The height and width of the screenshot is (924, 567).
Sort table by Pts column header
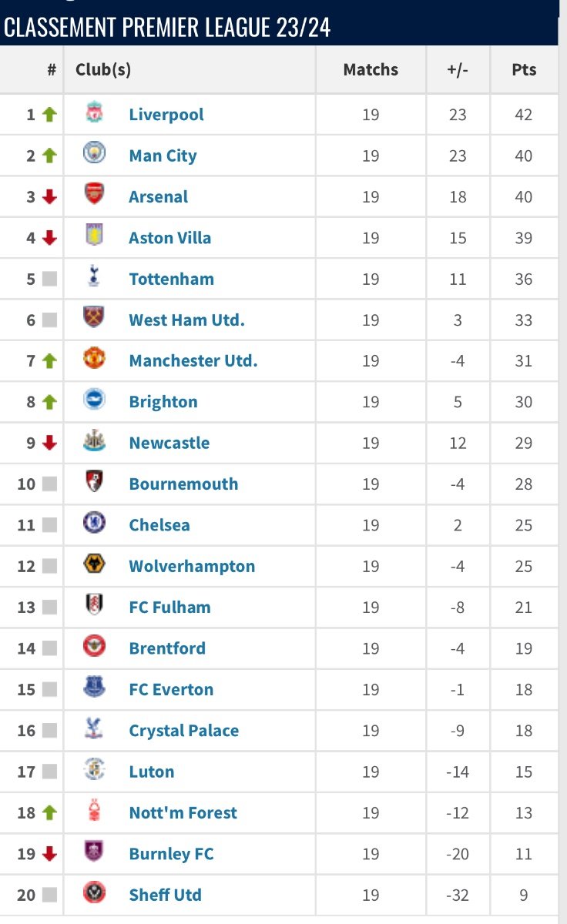[x=524, y=69]
